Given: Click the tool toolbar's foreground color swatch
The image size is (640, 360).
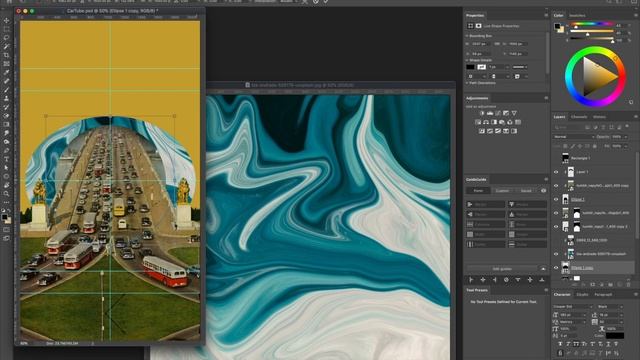Looking at the screenshot, I should 4,217.
